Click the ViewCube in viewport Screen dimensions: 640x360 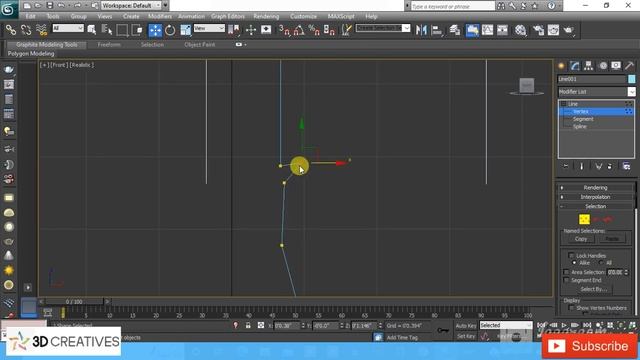pos(527,86)
